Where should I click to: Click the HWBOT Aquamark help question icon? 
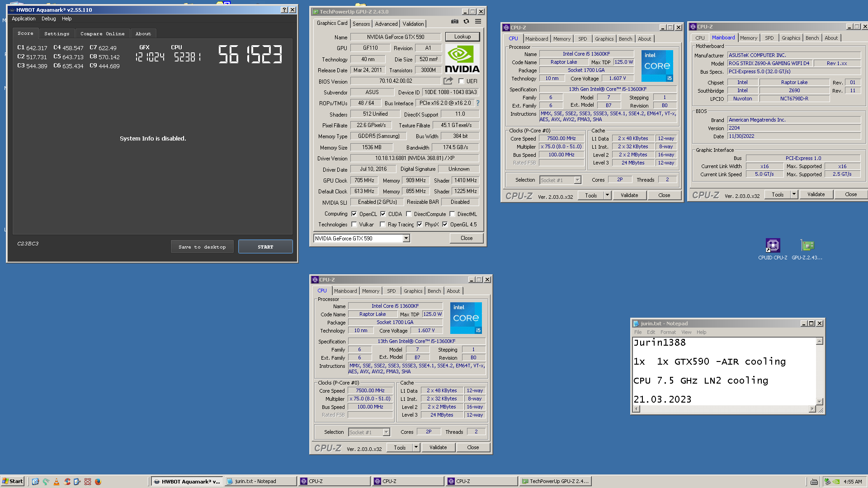tap(284, 9)
